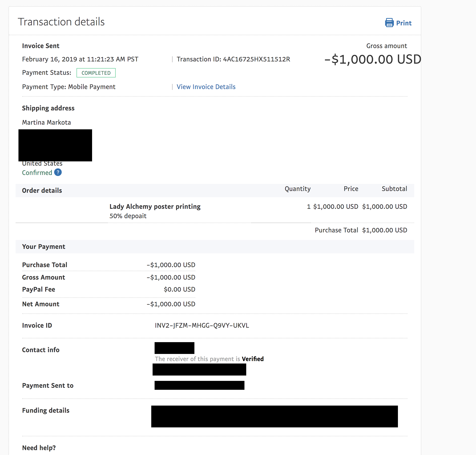Image resolution: width=476 pixels, height=455 pixels.
Task: Click the COMPLETED payment status badge
Action: [96, 73]
